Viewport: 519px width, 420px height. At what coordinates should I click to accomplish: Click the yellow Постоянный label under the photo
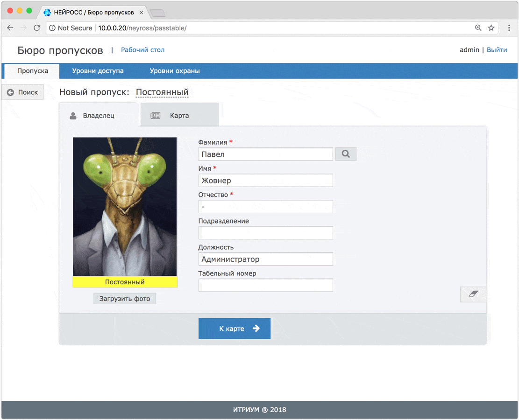(x=125, y=282)
